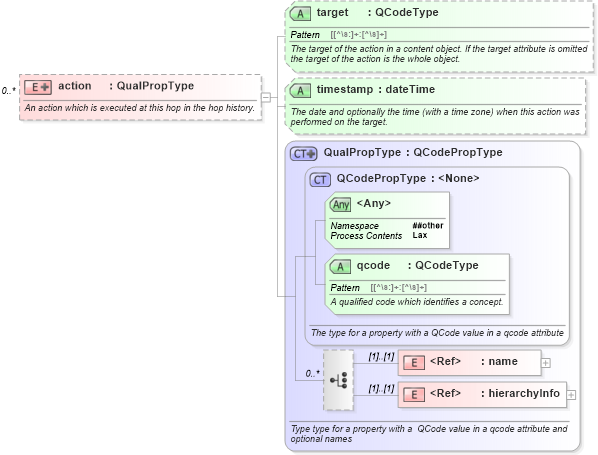Click the action element description text
Viewport: 598px width, 455px height.
click(x=140, y=108)
